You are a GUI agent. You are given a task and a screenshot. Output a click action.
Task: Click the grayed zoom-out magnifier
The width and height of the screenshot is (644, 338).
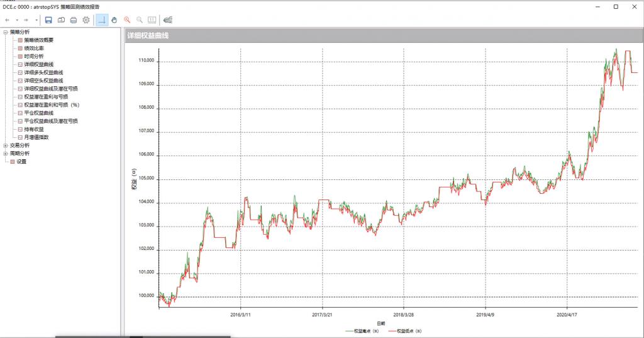click(140, 20)
